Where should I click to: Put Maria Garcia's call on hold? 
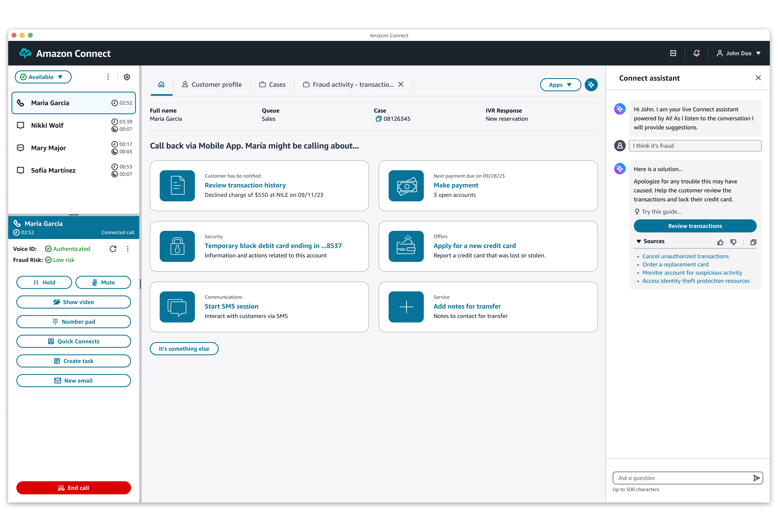click(x=44, y=282)
